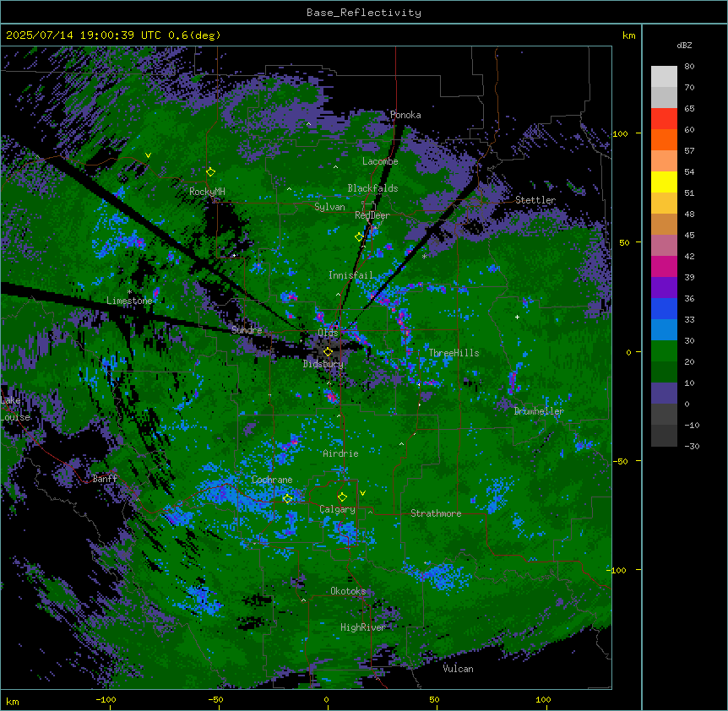Viewport: 728px width, 711px height.
Task: Click the Cochrane label
Action: click(x=272, y=480)
